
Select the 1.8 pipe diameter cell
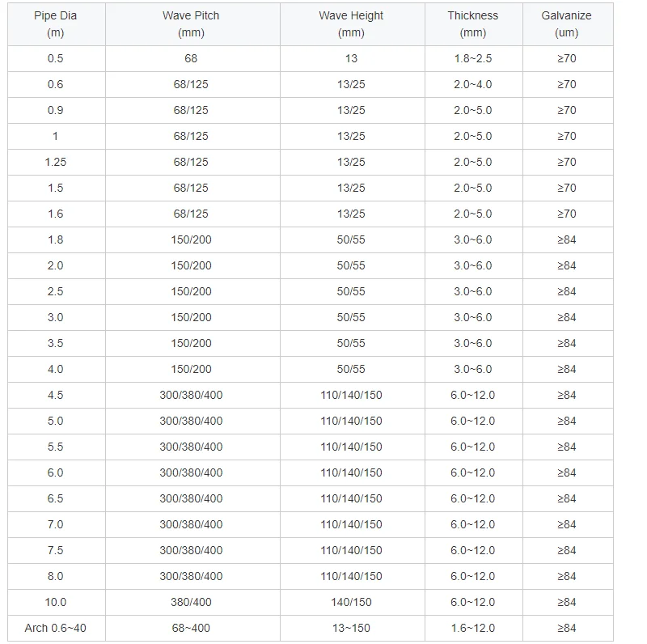(55, 239)
